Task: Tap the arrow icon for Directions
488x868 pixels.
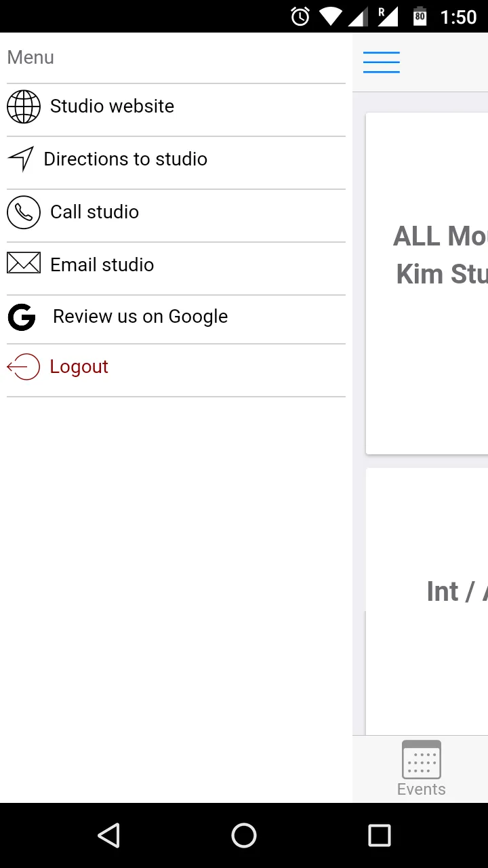Action: (21, 159)
